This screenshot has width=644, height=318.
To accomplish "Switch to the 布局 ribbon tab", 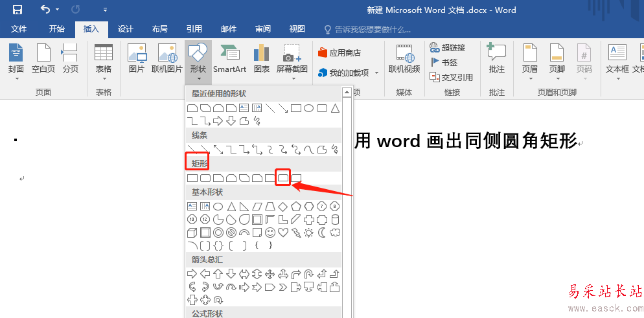I will pos(160,28).
